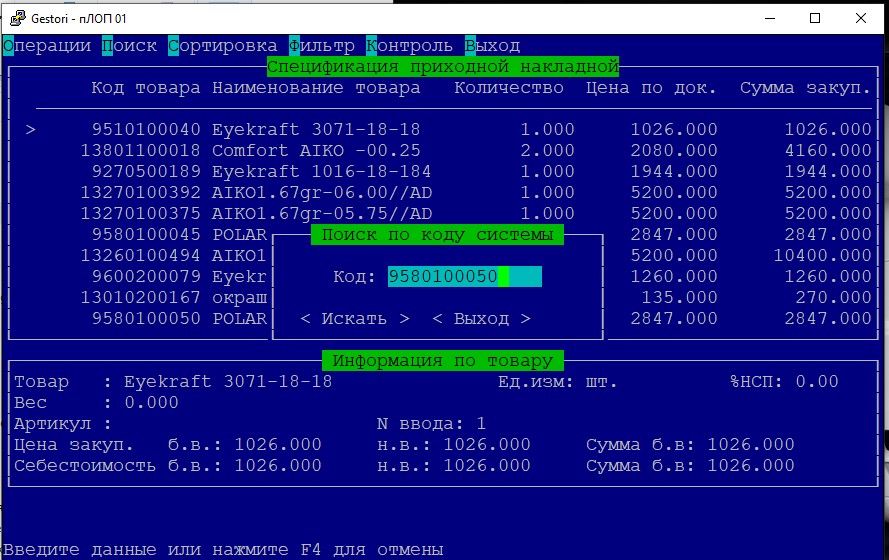Click the Ед.изм: шт. field
This screenshot has width=889, height=560.
[x=558, y=381]
